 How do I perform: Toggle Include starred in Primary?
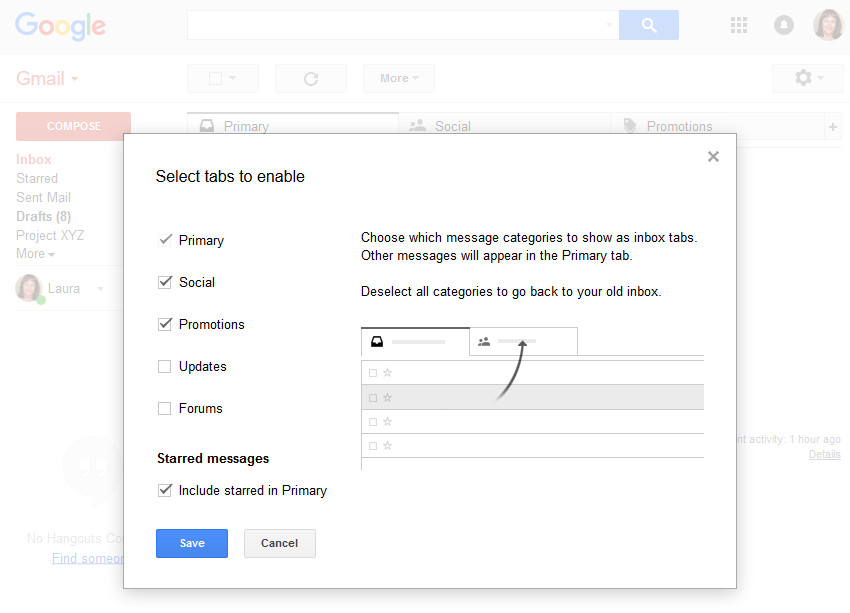165,491
